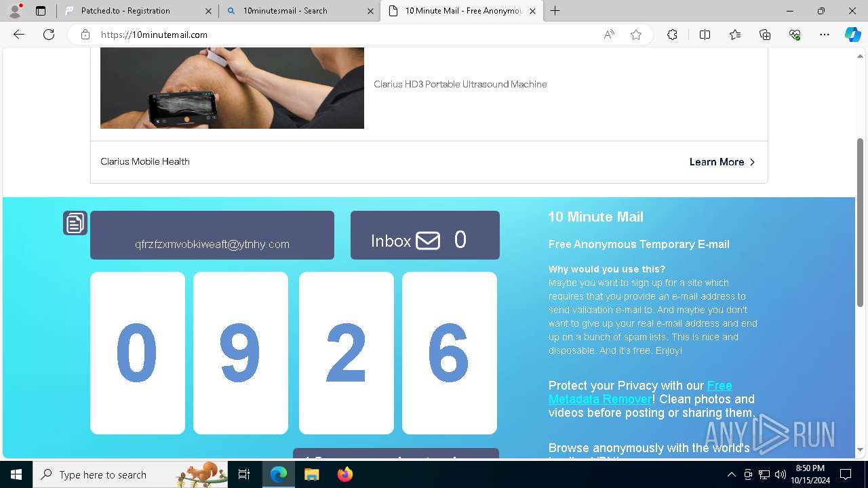Select the 10 Minute Mail tab
This screenshot has width=868, height=488.
462,11
